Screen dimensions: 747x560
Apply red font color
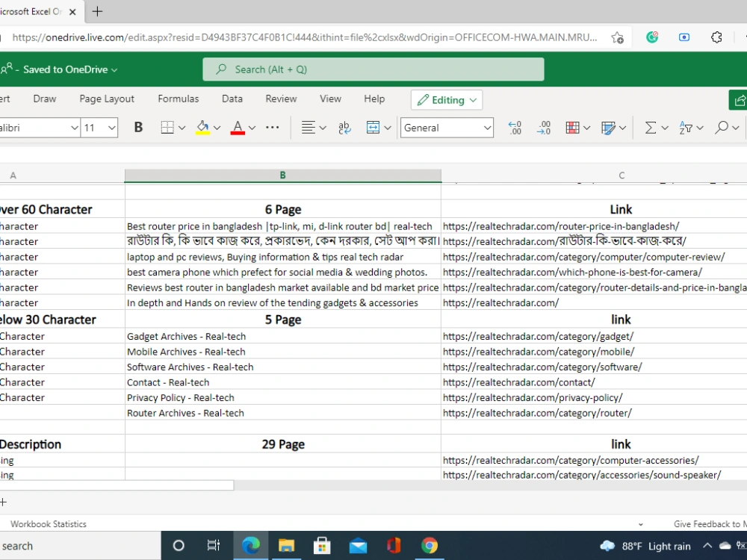click(x=238, y=128)
